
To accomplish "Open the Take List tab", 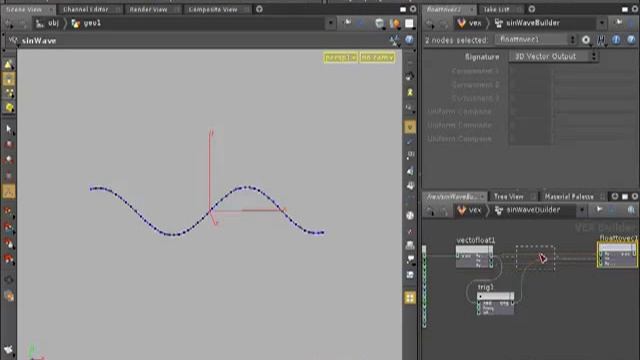I will click(496, 9).
